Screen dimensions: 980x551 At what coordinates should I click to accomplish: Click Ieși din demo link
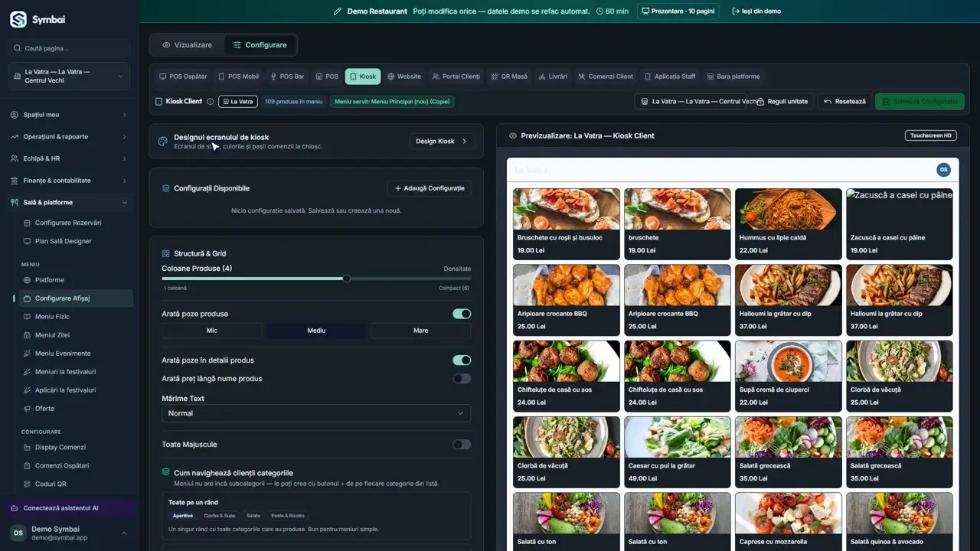[756, 11]
